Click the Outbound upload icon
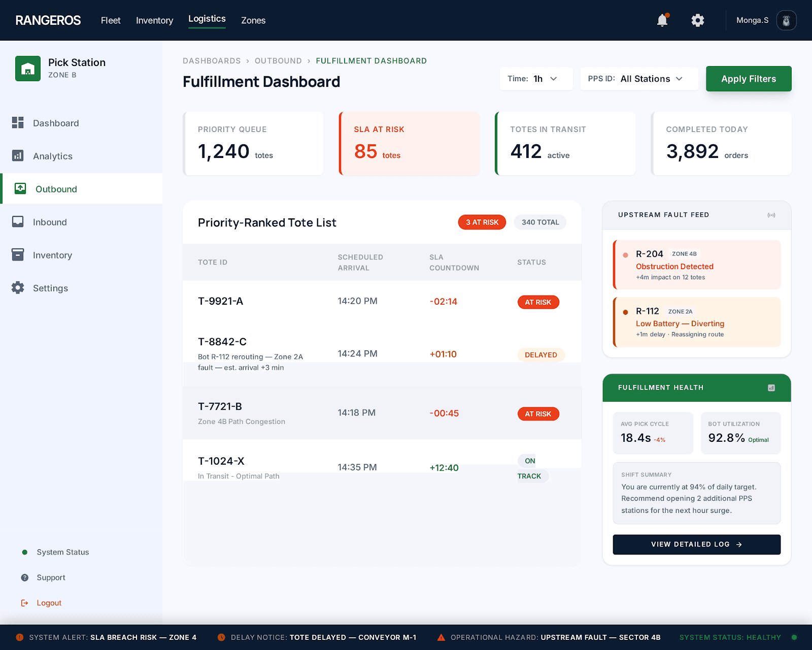This screenshot has width=812, height=650. click(x=20, y=188)
